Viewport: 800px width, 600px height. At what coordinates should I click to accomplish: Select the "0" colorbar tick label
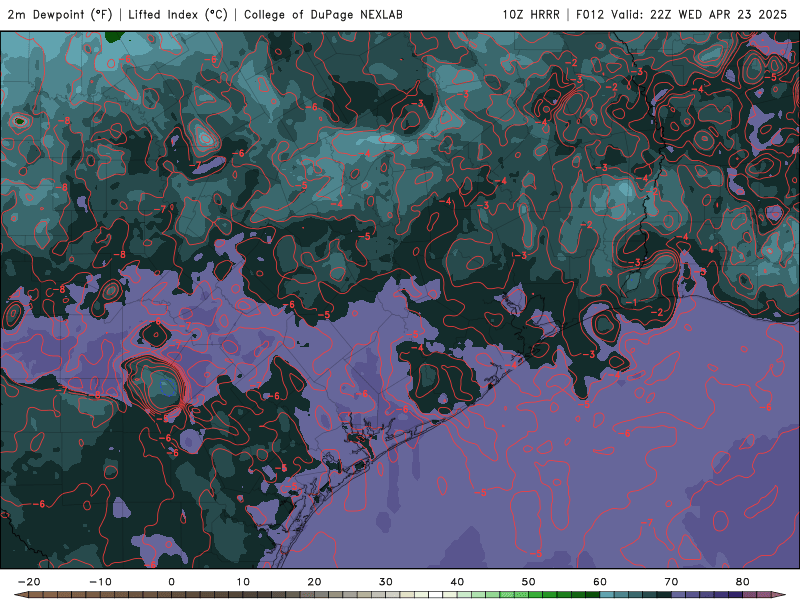(171, 582)
